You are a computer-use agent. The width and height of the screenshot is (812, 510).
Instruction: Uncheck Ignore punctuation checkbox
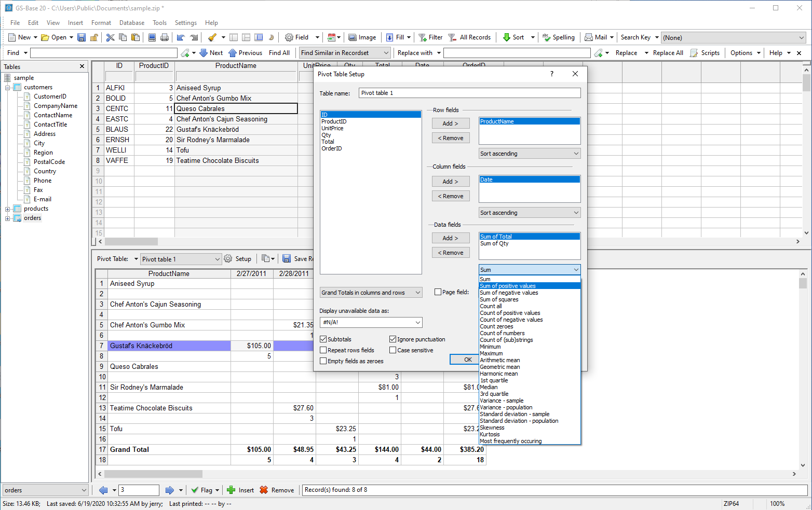point(393,339)
